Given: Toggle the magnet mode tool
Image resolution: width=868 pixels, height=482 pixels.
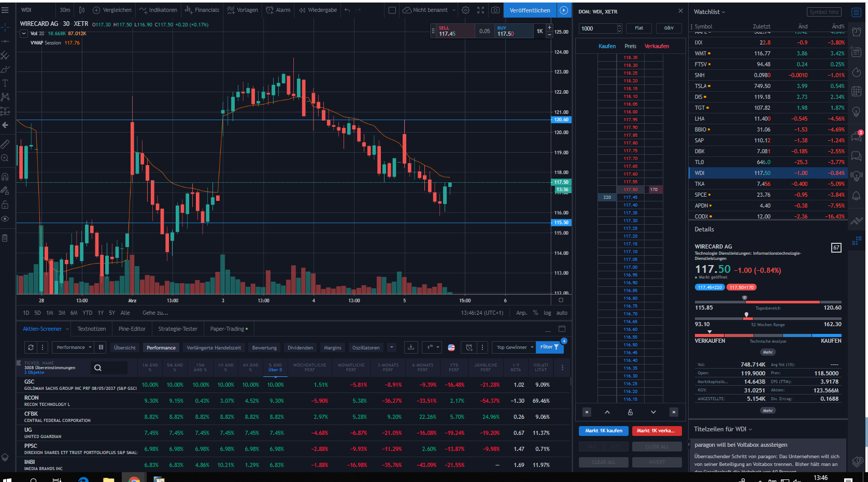Looking at the screenshot, I should click(5, 177).
